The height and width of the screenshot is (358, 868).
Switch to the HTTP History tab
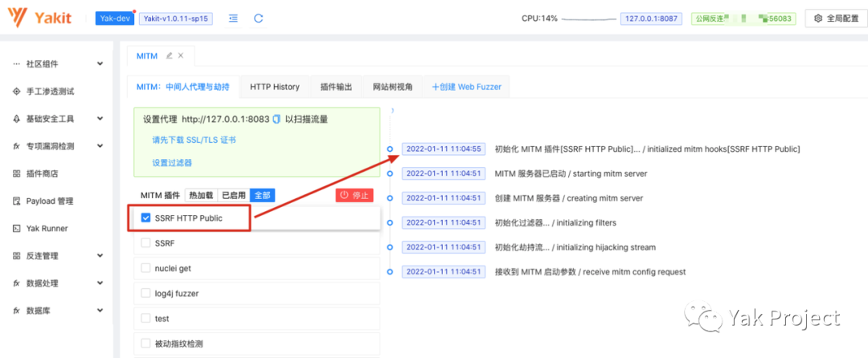(x=275, y=87)
